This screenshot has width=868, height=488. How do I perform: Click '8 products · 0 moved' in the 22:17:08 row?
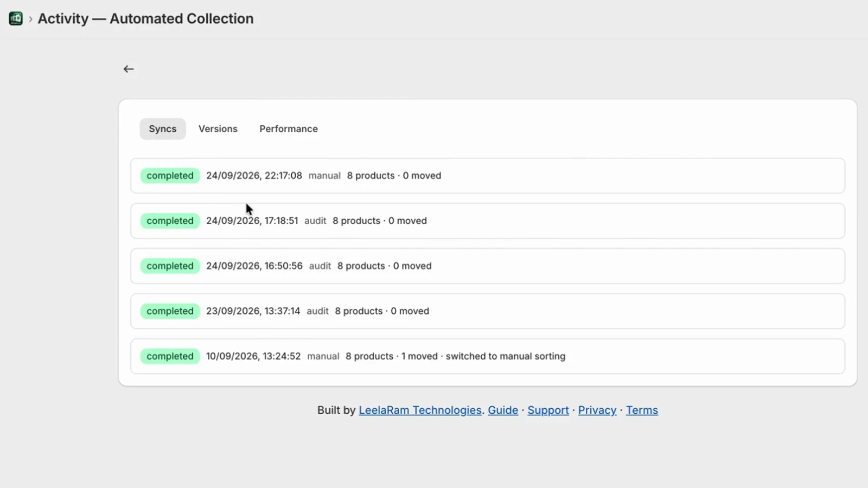coord(394,176)
